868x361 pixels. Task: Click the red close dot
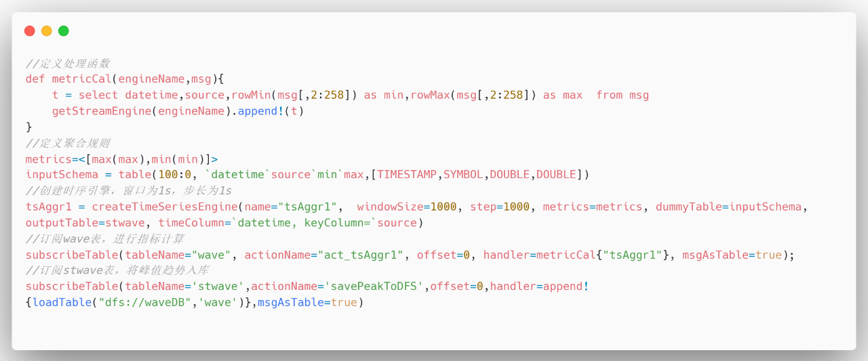pos(30,30)
